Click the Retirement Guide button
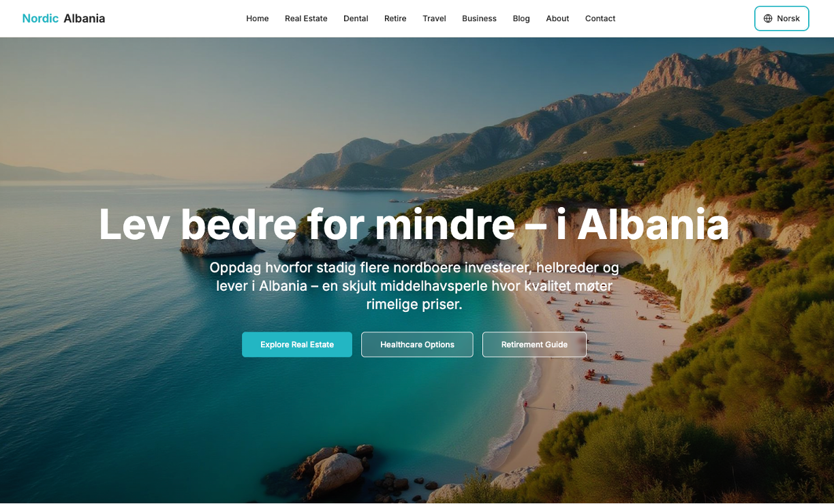 (534, 345)
